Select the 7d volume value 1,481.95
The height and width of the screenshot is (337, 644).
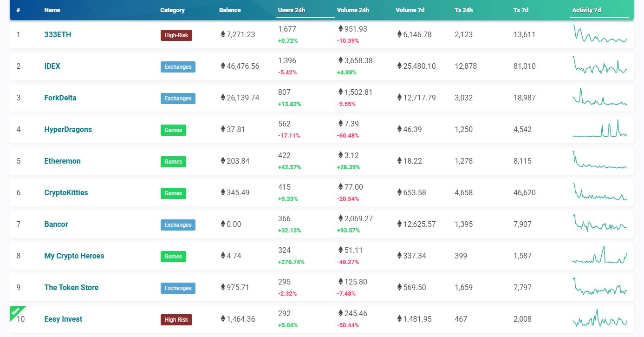[417, 319]
